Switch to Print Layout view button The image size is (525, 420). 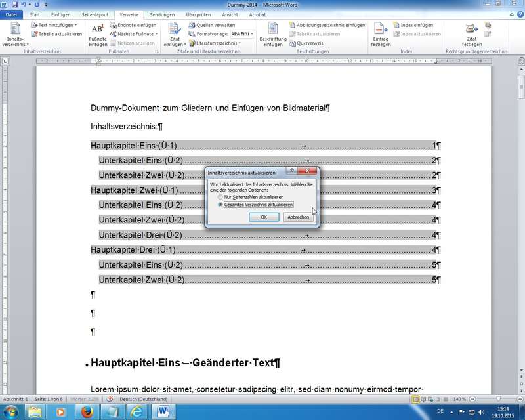(x=415, y=399)
